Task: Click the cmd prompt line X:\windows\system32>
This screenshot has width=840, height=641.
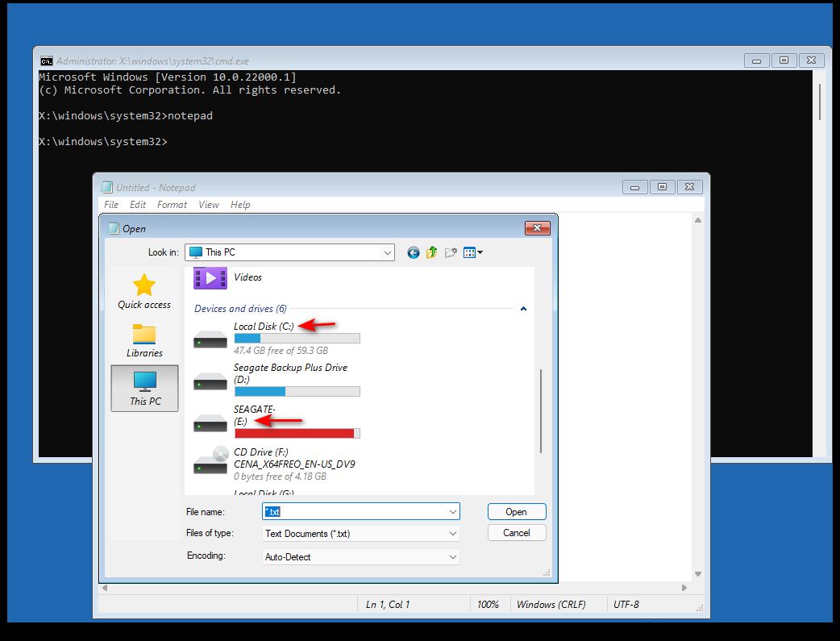Action: [x=103, y=141]
